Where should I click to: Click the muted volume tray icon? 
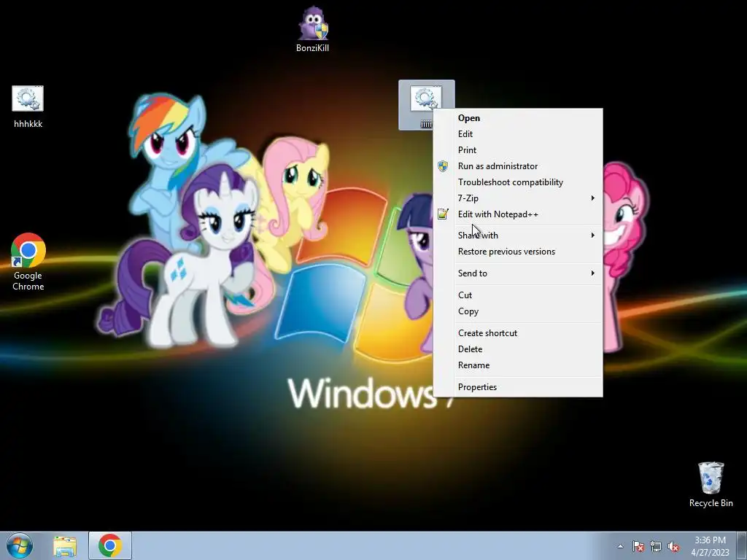click(673, 546)
